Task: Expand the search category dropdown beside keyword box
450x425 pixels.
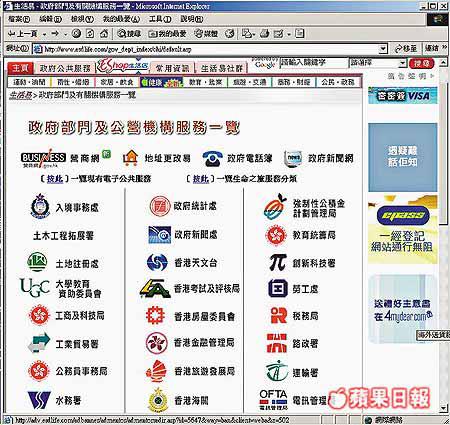Action: [x=402, y=63]
